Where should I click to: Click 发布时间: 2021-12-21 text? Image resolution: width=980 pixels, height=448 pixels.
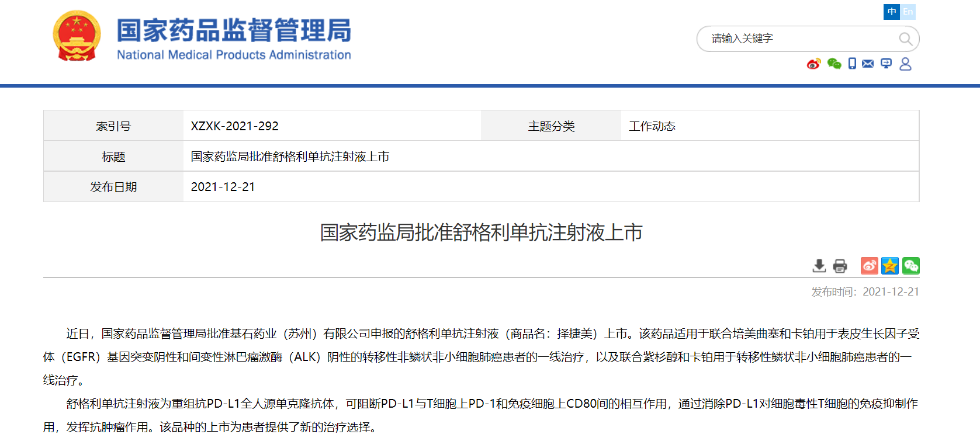[x=865, y=291]
